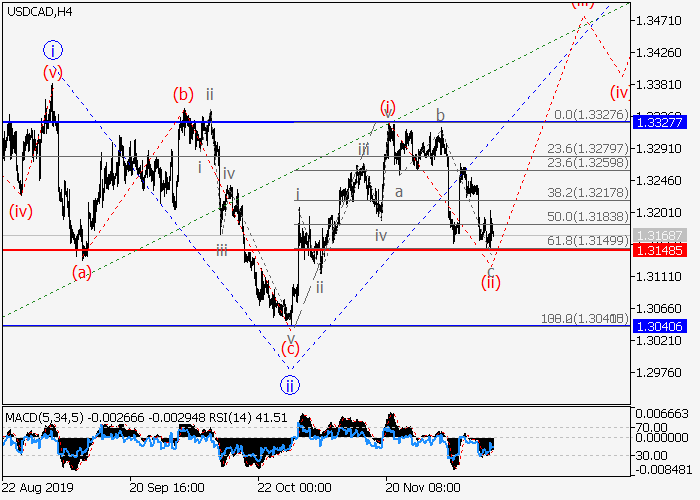Select the gray wave b label
This screenshot has height=500, width=700.
coord(439,115)
